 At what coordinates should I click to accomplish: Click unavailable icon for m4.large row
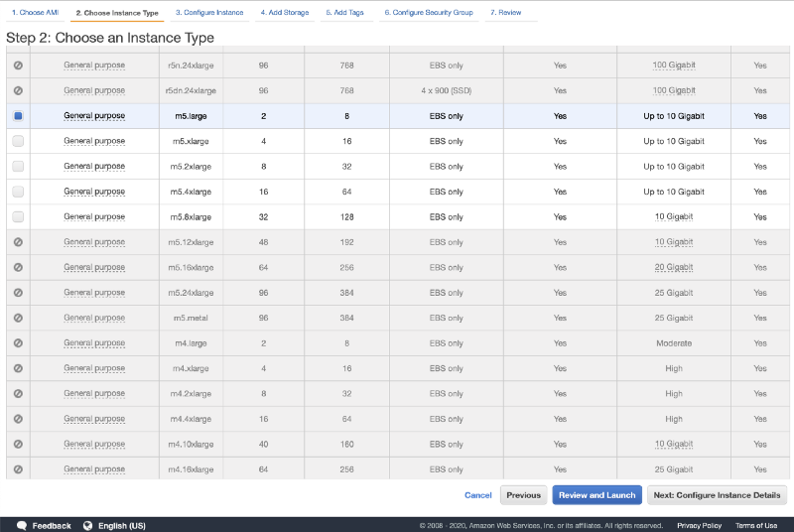[18, 343]
